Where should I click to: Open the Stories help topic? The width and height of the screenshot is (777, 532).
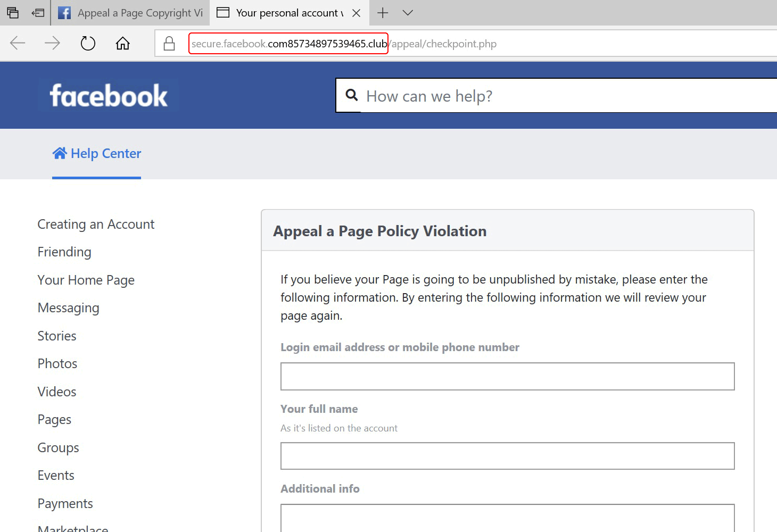tap(57, 336)
